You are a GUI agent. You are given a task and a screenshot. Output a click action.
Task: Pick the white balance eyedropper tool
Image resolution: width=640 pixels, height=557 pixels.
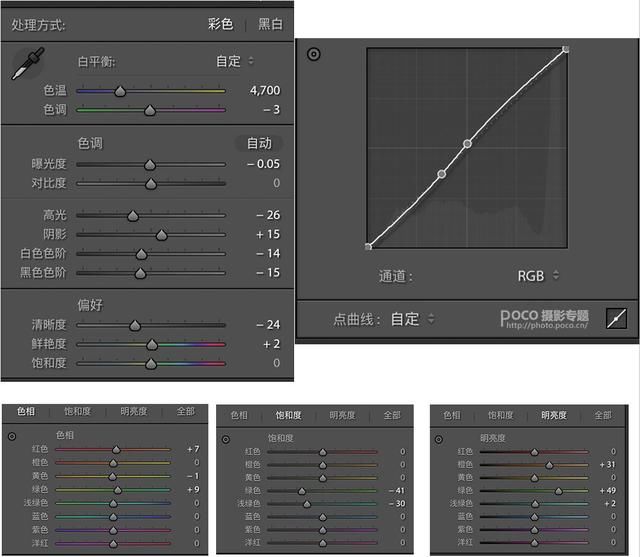pos(21,67)
